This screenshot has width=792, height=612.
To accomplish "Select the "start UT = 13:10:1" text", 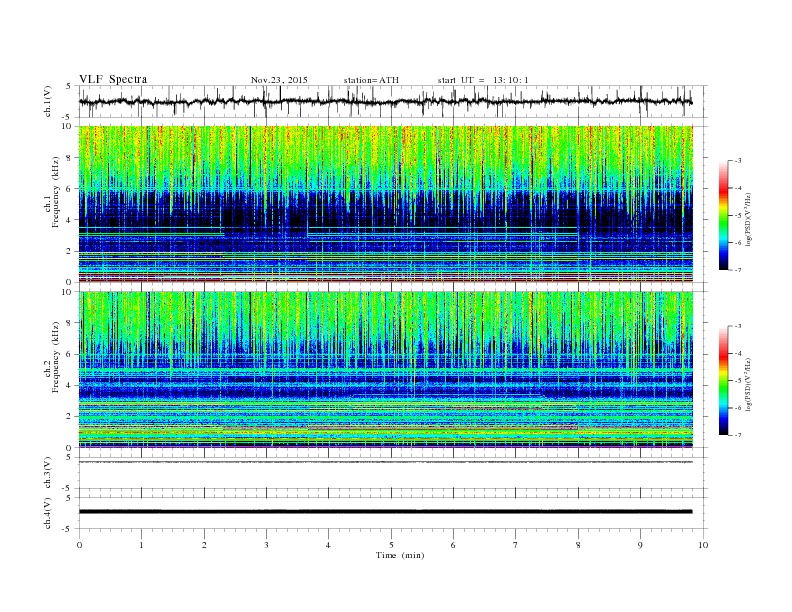I will pyautogui.click(x=483, y=80).
